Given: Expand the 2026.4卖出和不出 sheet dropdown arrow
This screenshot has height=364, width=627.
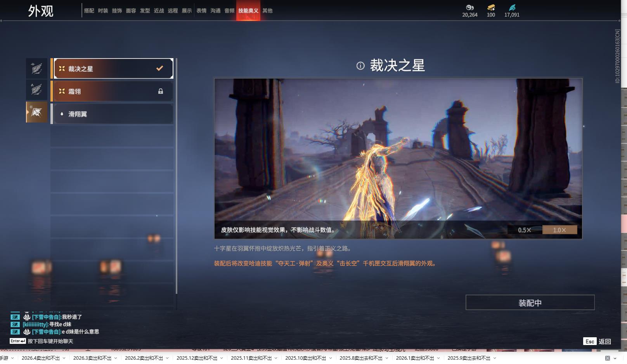Looking at the screenshot, I should tap(64, 358).
